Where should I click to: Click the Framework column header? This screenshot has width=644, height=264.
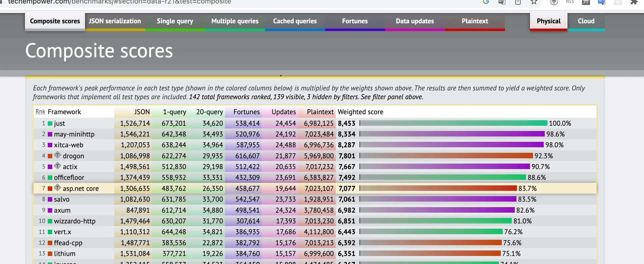(64, 112)
